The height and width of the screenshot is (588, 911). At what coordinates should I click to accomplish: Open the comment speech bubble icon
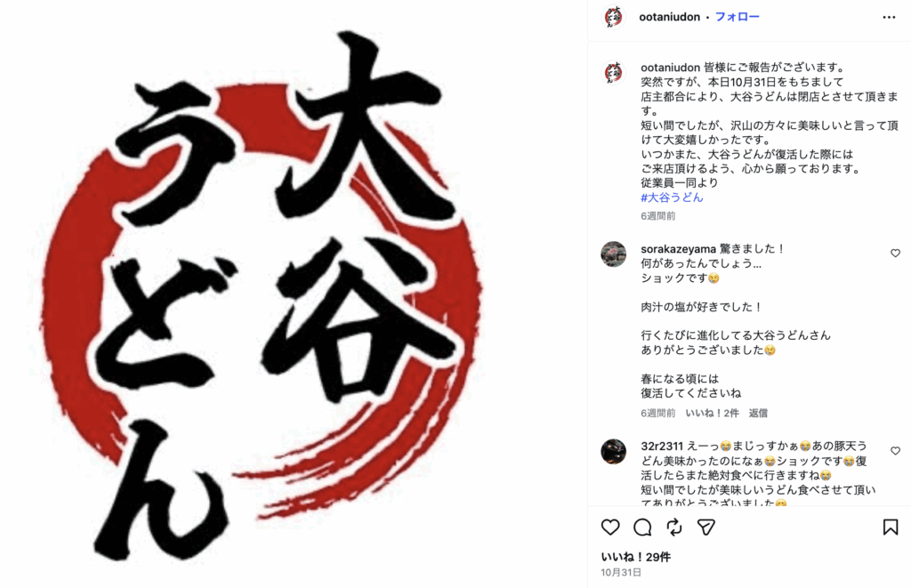click(x=642, y=527)
